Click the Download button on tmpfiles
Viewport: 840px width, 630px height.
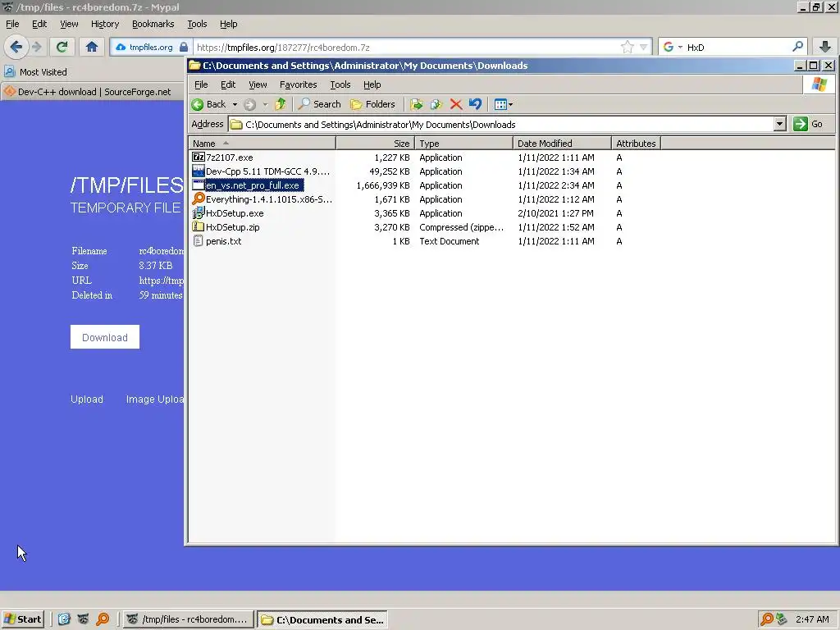pos(105,337)
